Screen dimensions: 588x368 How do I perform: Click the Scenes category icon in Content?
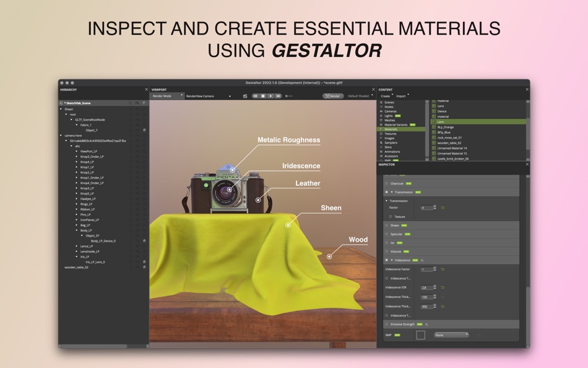[381, 102]
